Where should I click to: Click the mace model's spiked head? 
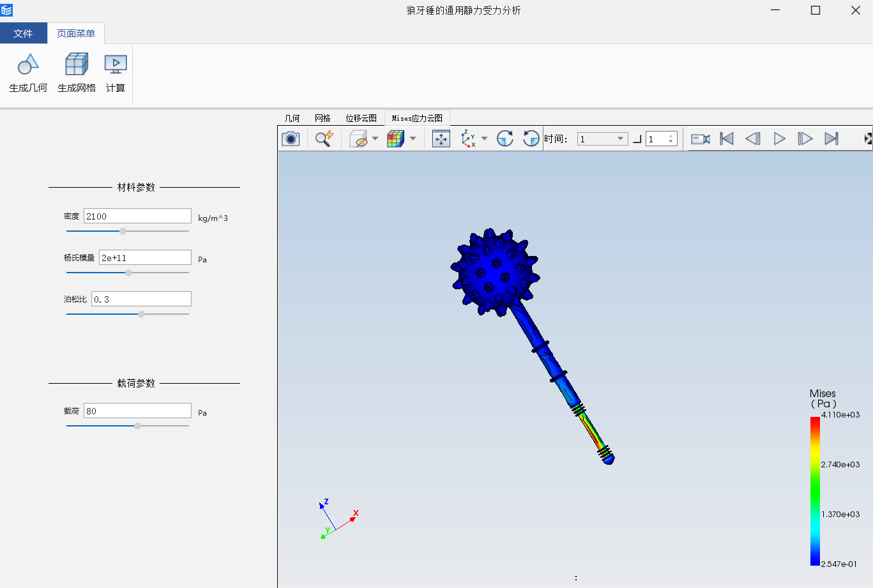495,271
